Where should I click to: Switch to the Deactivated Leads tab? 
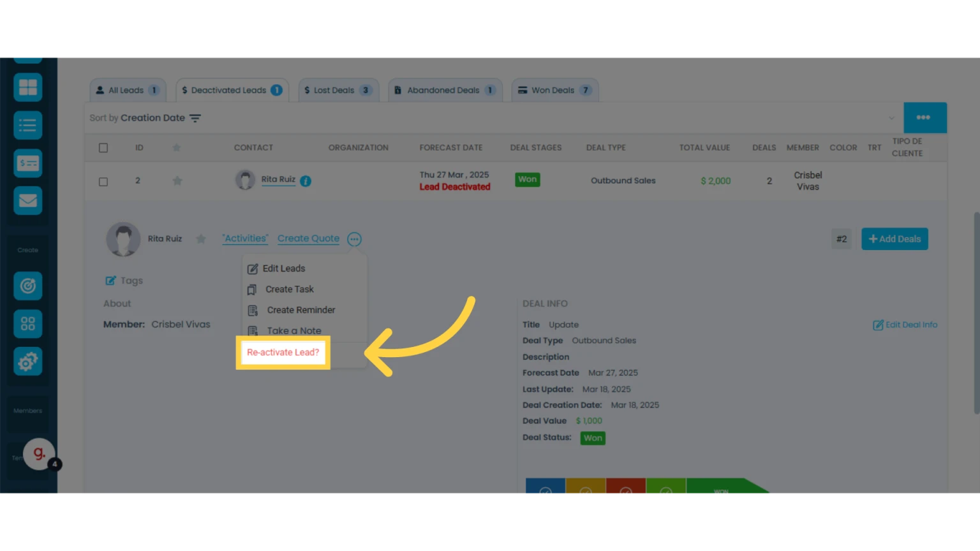232,90
